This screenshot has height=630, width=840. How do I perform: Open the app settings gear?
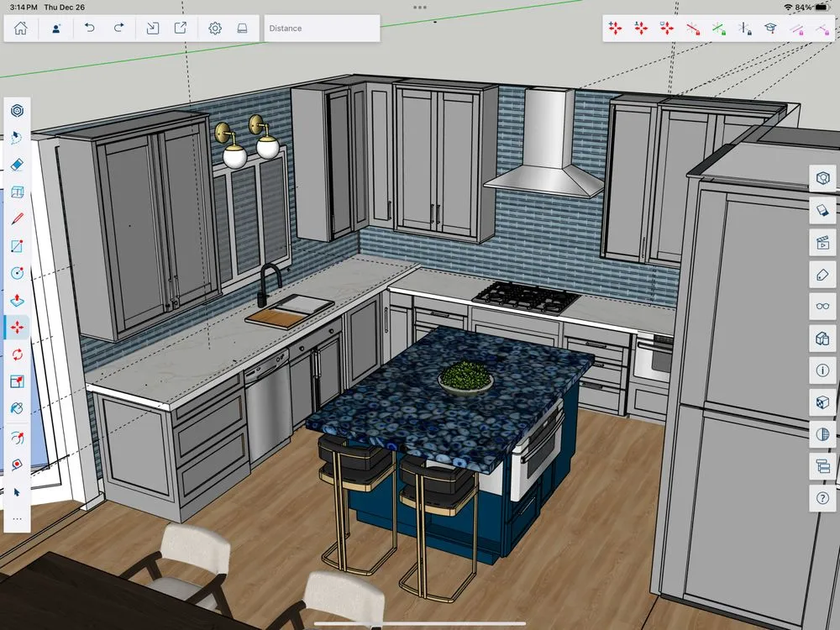point(215,29)
